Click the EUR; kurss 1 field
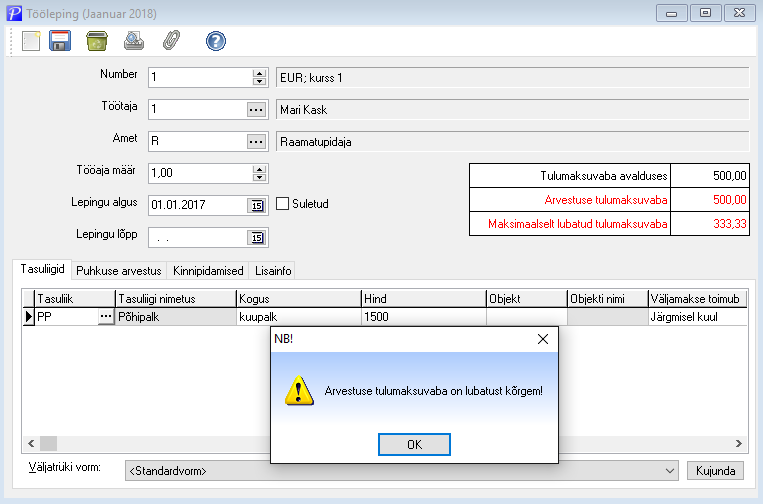This screenshot has height=504, width=763. [x=512, y=77]
